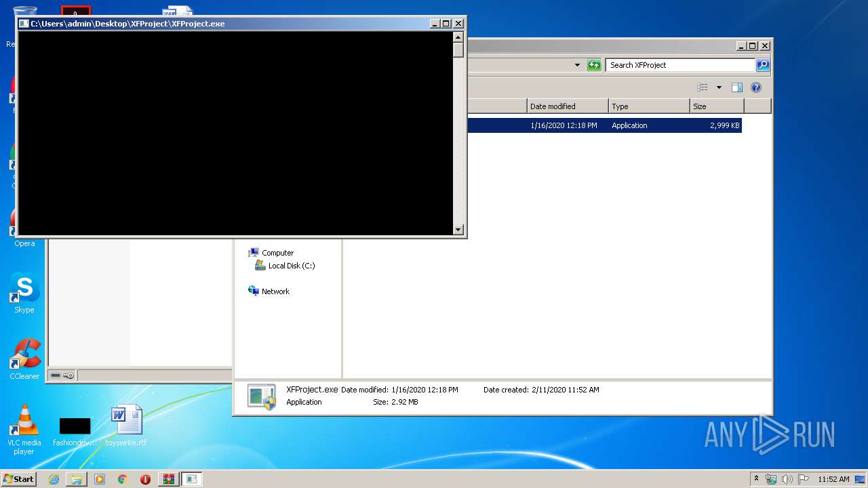
Task: Click the change view icon in Explorer
Action: pos(703,87)
